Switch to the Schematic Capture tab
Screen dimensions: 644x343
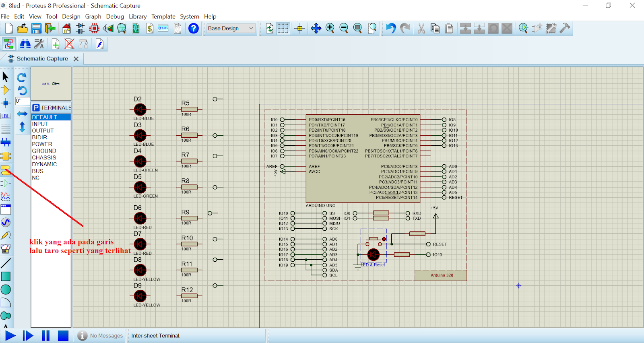[42, 59]
